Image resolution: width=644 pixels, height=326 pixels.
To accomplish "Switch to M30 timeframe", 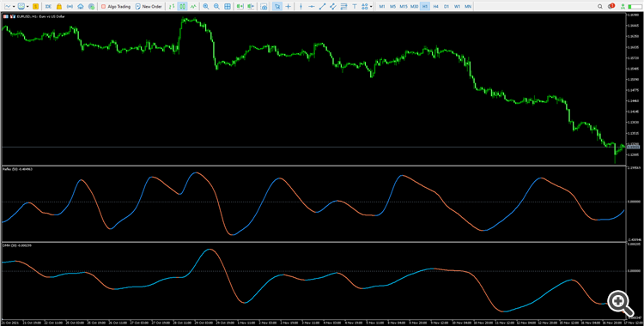I will point(415,7).
